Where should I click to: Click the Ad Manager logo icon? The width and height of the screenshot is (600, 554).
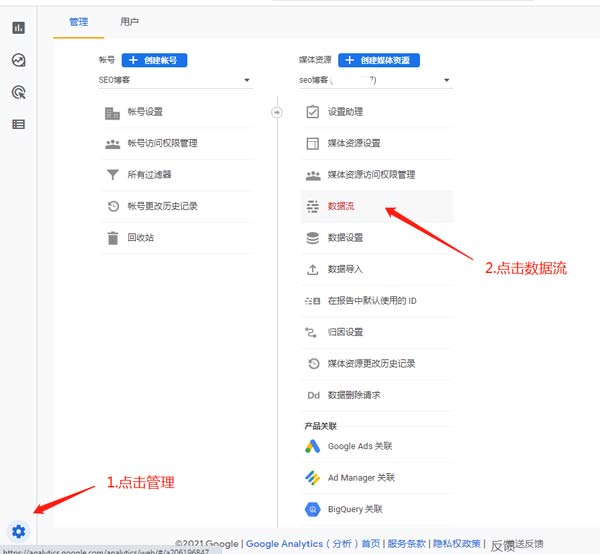[x=313, y=477]
